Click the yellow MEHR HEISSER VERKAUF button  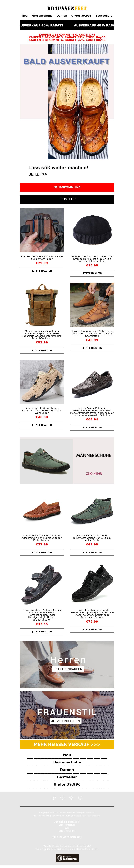point(67,744)
